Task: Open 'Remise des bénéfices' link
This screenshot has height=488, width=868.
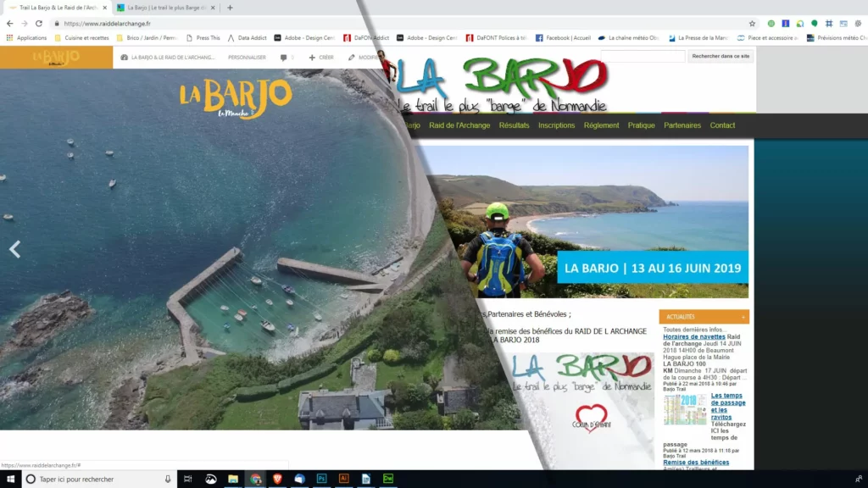Action: [696, 462]
